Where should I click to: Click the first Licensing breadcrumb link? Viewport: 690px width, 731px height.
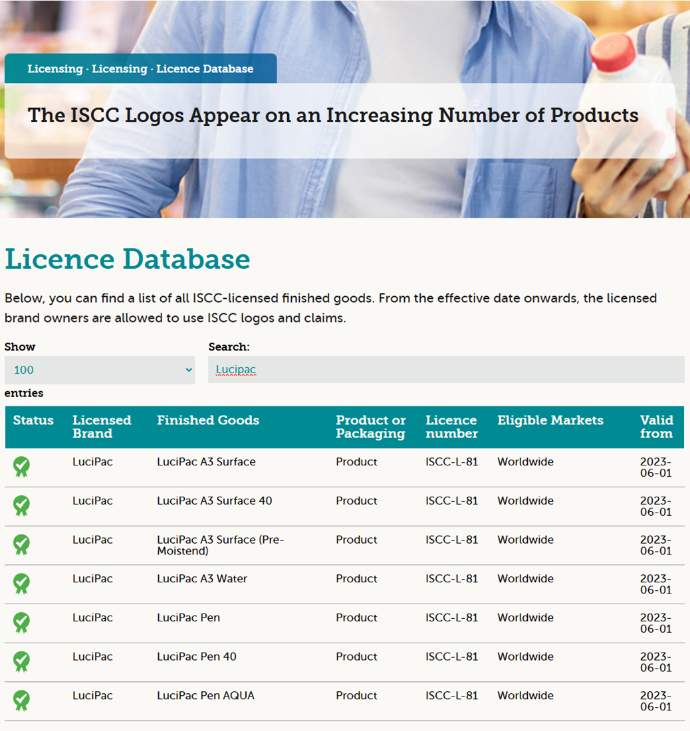55,69
